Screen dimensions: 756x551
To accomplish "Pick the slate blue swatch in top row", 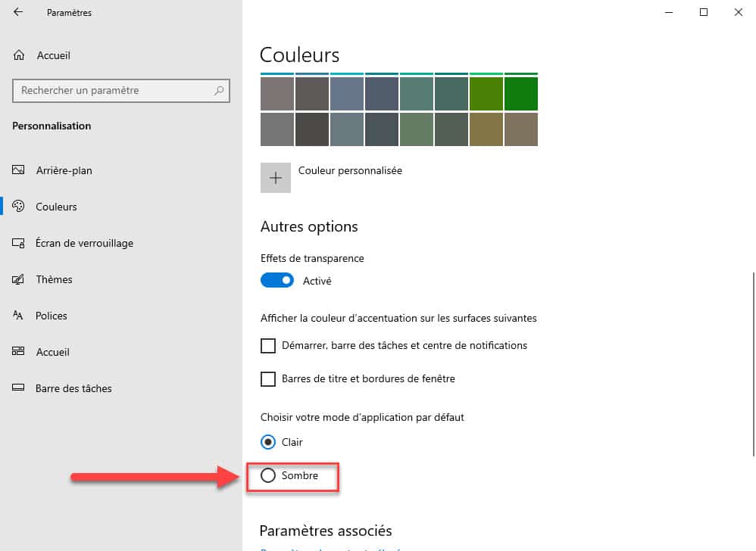I will 347,93.
